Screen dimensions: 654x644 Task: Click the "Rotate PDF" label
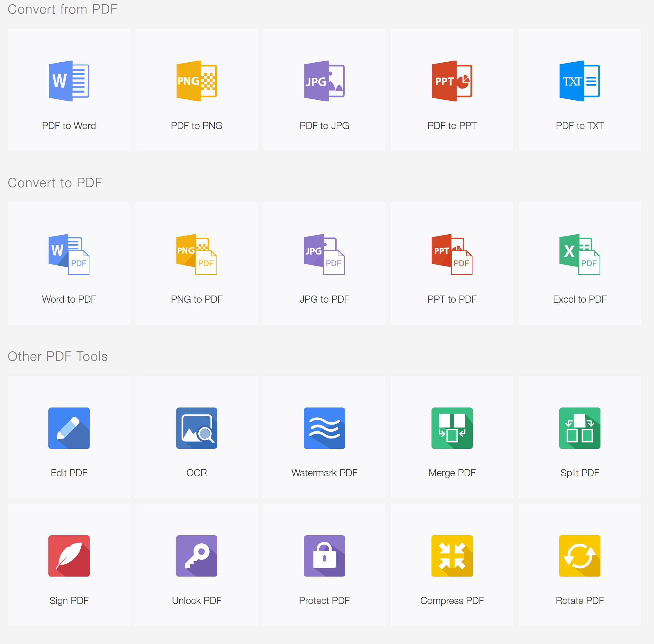[x=580, y=601]
